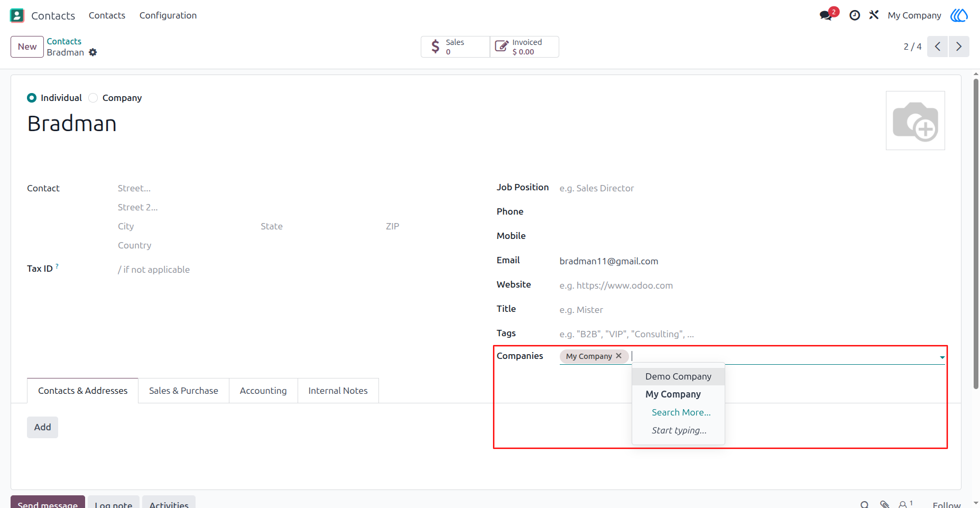Viewport: 980px width, 508px height.
Task: Open Sales stat button
Action: 455,47
